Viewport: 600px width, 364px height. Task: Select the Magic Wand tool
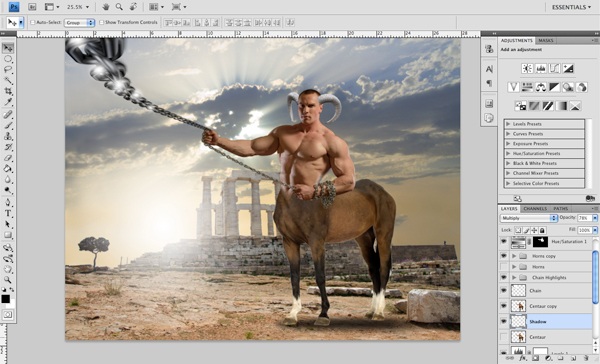(x=8, y=80)
